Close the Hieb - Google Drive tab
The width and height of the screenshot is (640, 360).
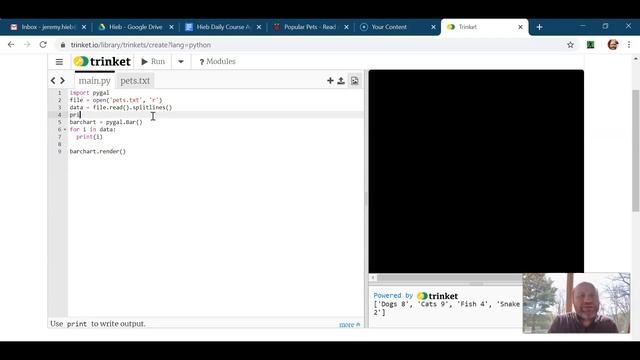171,27
